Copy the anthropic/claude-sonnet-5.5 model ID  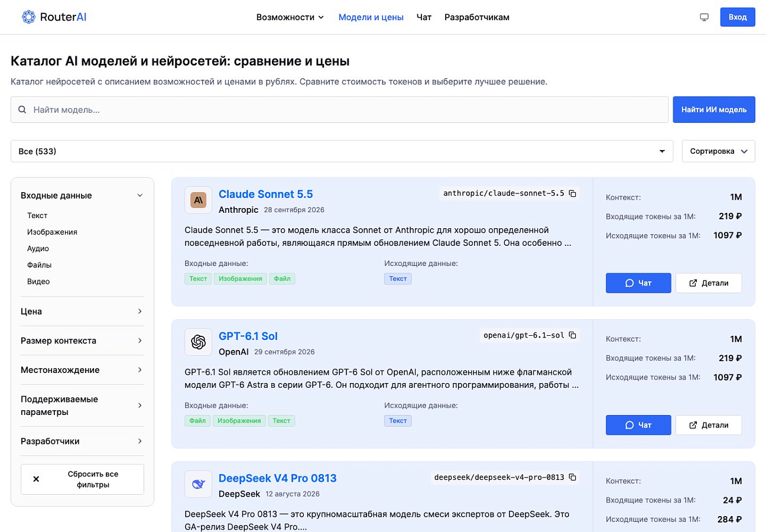pos(572,193)
